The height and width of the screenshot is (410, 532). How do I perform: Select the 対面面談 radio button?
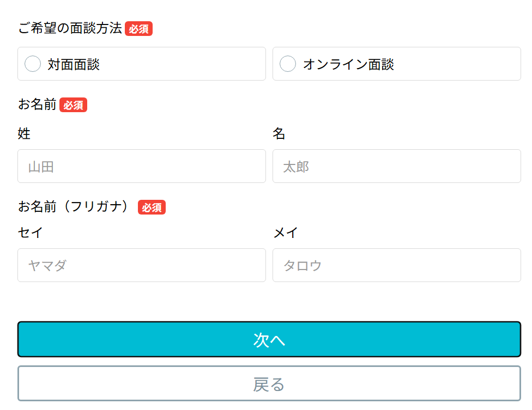(x=33, y=64)
